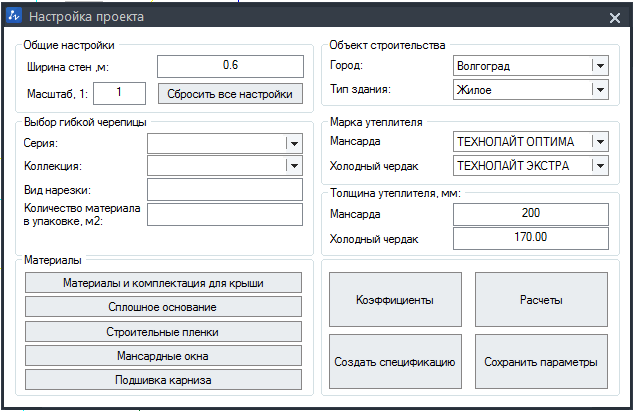Open the Мансарда insulation brand dropdown

tap(531, 141)
